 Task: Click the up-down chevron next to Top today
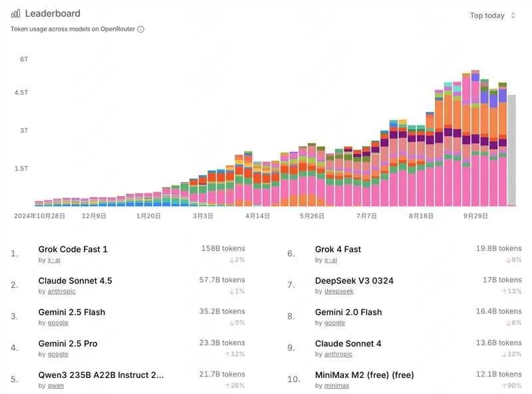coord(513,15)
